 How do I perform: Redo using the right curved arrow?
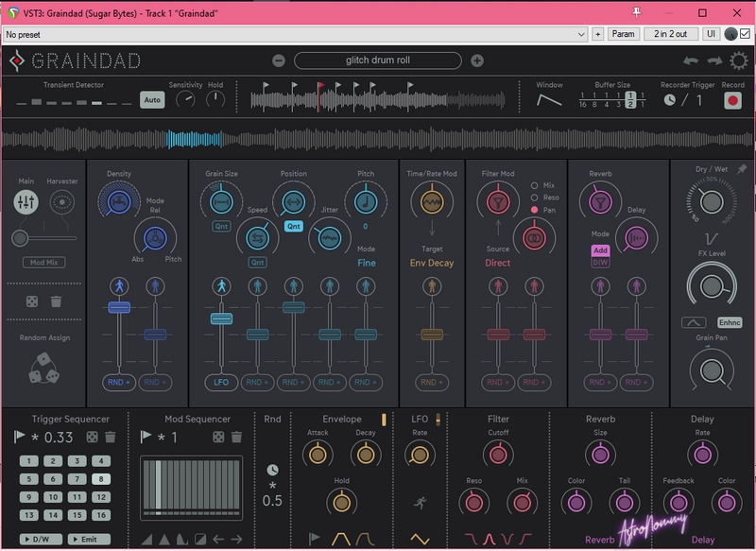[714, 61]
